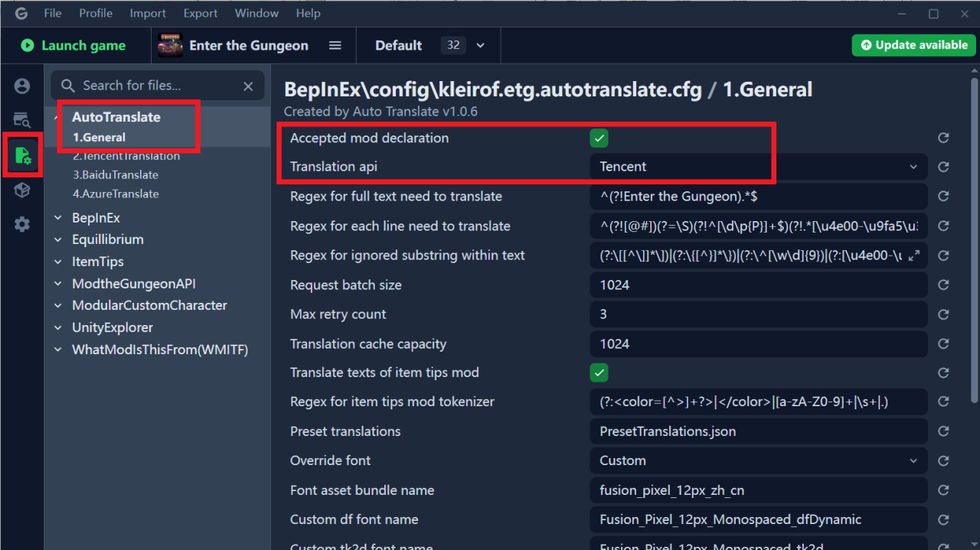Open the mod browse icon in the sidebar

22,119
